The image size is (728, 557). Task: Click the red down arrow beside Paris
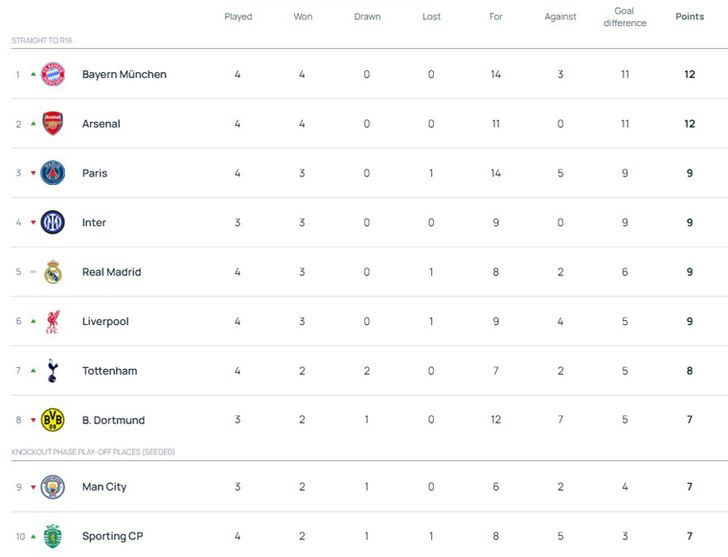pyautogui.click(x=33, y=174)
